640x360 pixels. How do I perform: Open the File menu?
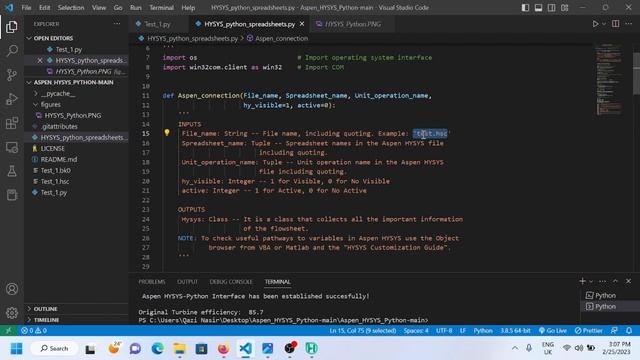(x=26, y=8)
